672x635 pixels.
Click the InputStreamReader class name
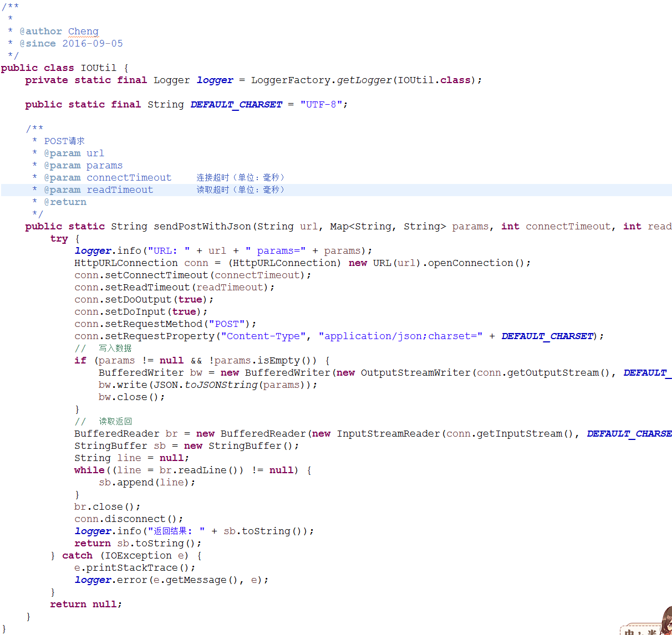click(x=389, y=434)
